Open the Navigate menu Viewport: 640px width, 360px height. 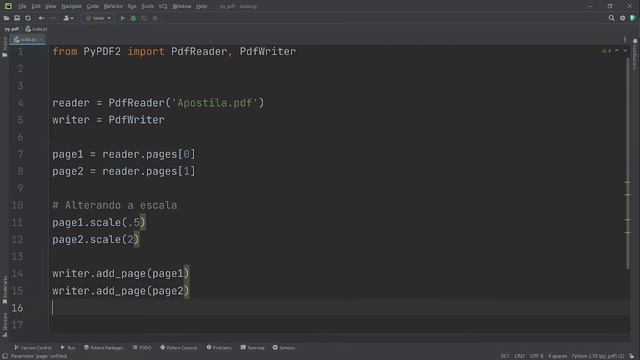click(71, 6)
